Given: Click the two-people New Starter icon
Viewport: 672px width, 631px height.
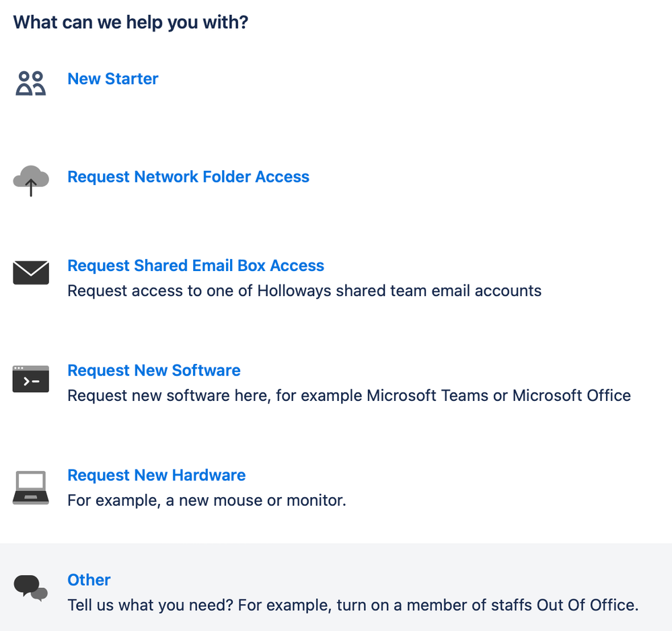Looking at the screenshot, I should [x=31, y=83].
